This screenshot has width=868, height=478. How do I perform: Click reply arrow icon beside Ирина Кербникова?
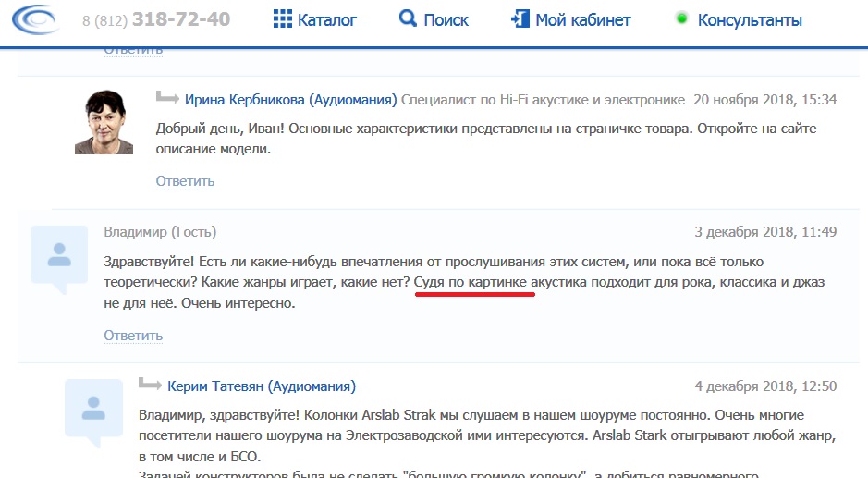167,98
